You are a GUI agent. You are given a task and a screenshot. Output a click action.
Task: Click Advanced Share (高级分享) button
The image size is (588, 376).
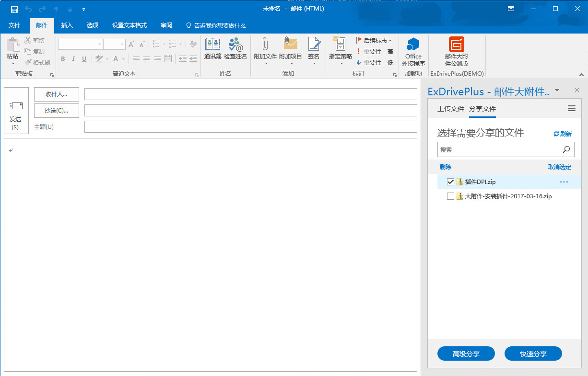[x=466, y=354]
